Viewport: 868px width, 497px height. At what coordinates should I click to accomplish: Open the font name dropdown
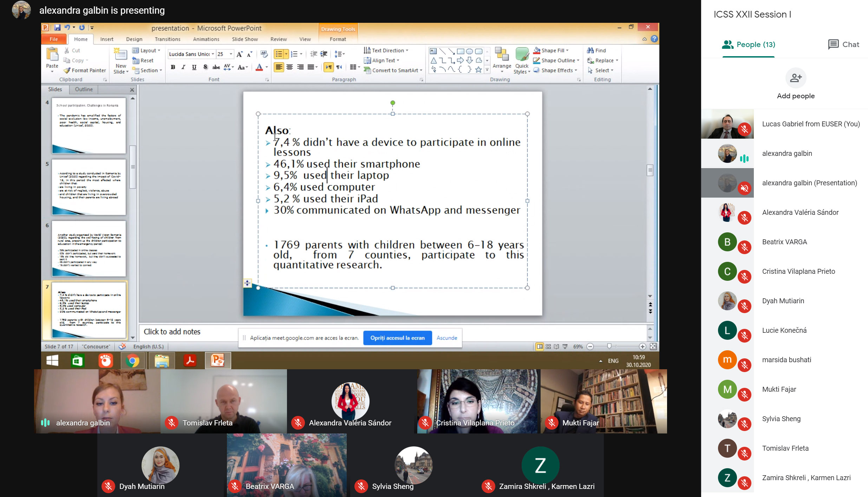click(x=213, y=54)
